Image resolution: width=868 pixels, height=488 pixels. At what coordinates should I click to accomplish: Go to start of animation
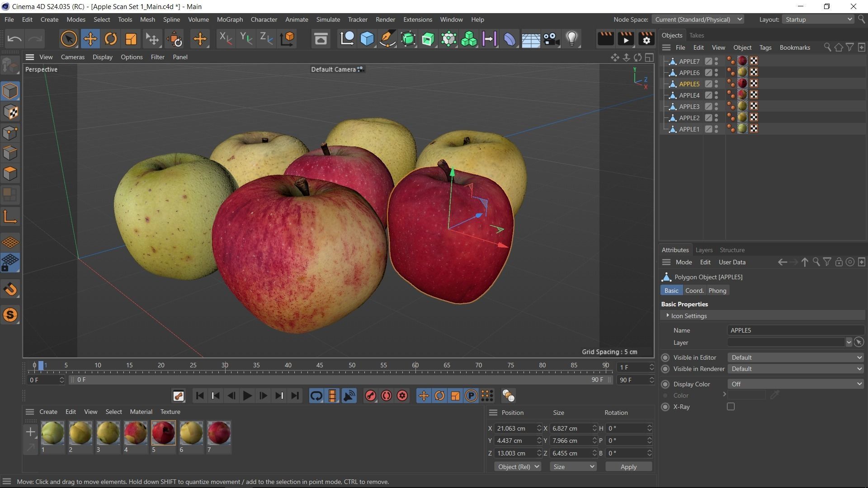click(x=199, y=396)
